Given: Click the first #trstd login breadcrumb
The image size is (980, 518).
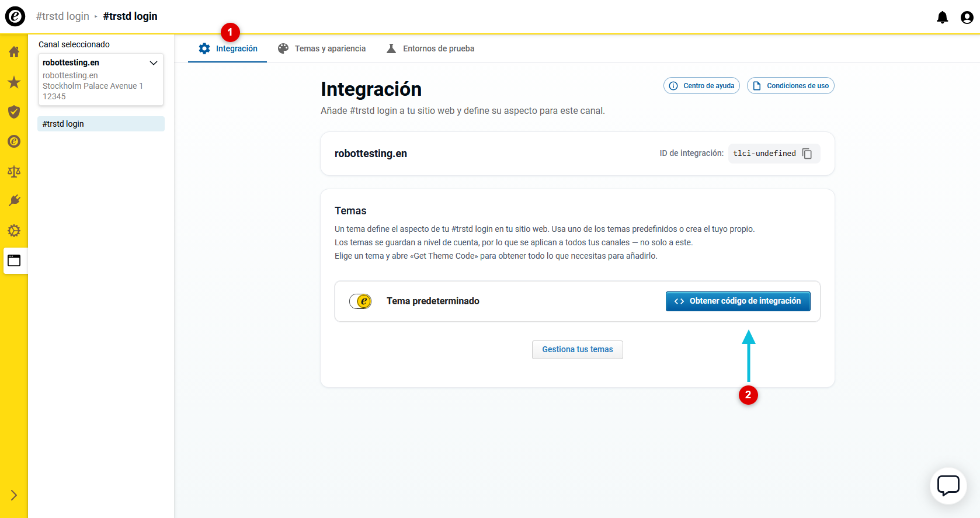Looking at the screenshot, I should [62, 16].
